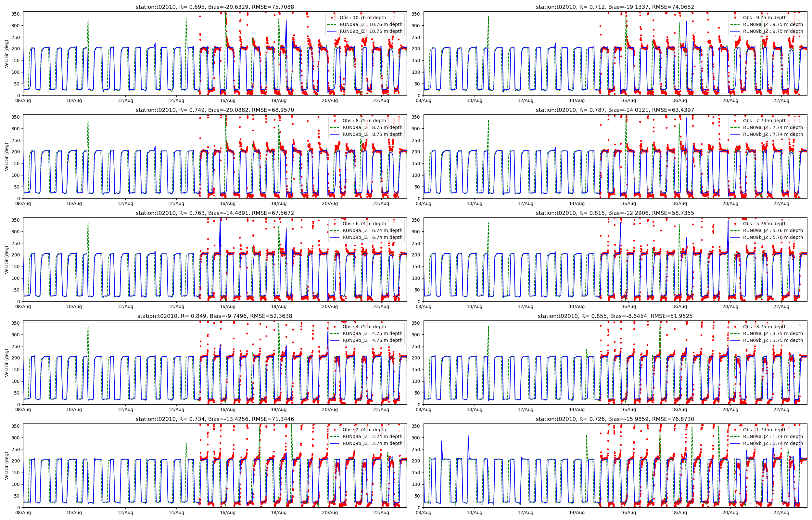Click the 'Vel.Dir (deg)' label of the 2.74 m plot

(x=7, y=466)
